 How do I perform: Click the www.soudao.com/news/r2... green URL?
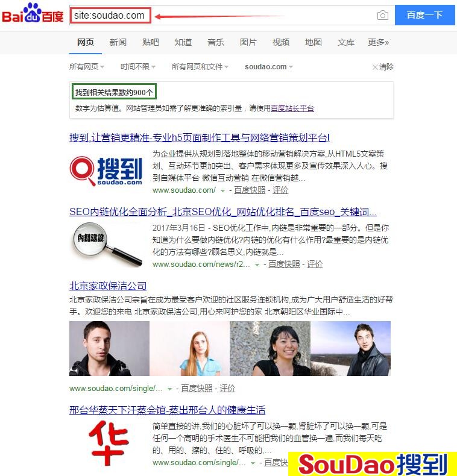coord(201,265)
